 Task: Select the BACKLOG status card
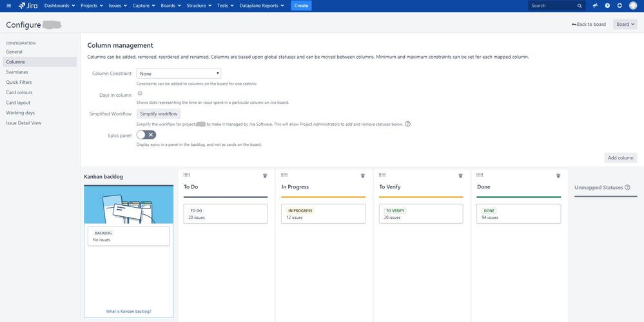click(128, 236)
